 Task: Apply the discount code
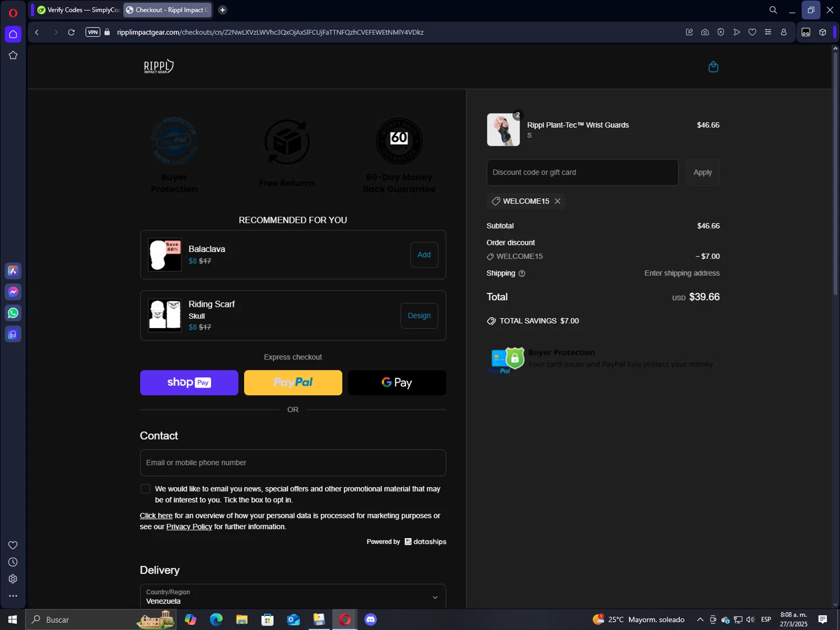click(x=702, y=172)
